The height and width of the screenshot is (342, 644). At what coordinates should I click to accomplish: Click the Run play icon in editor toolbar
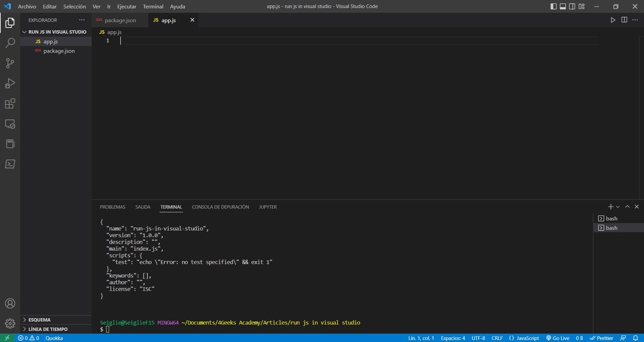[x=613, y=20]
